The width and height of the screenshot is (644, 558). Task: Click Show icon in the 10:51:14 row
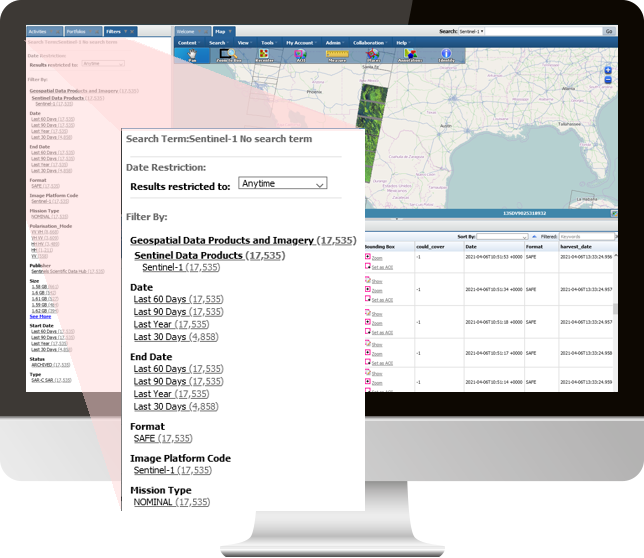pyautogui.click(x=368, y=372)
